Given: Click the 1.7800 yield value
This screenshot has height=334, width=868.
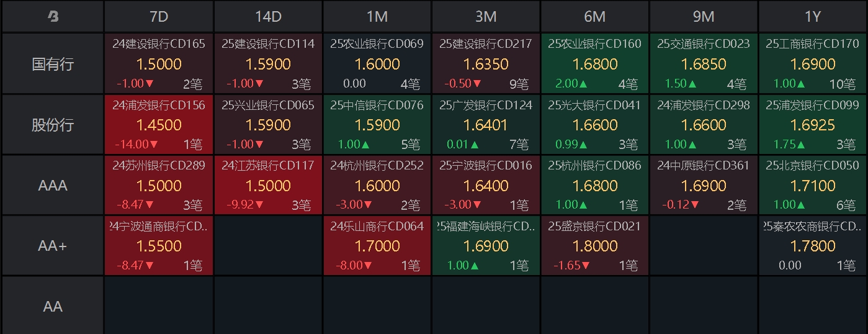Looking at the screenshot, I should tap(813, 246).
